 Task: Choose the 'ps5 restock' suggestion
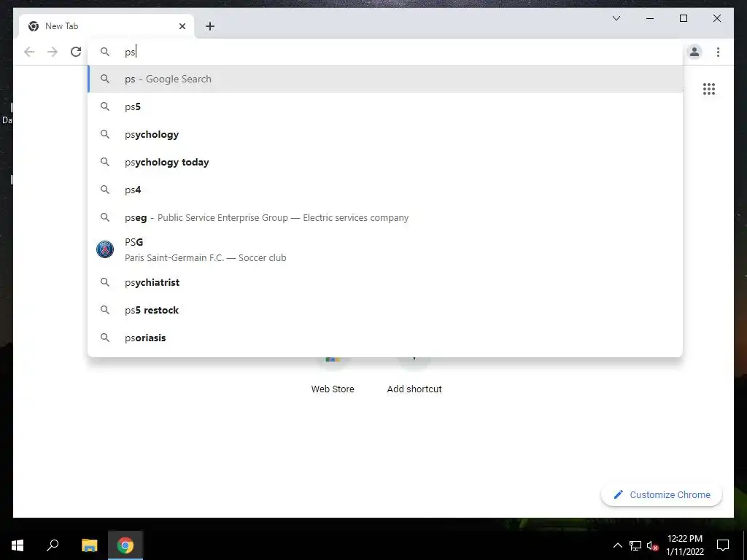(x=385, y=310)
